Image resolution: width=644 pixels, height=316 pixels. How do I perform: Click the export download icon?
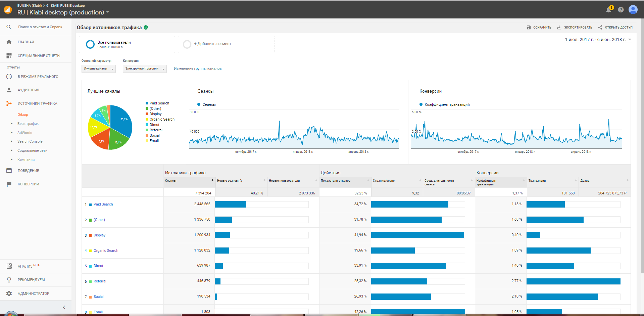click(x=559, y=28)
